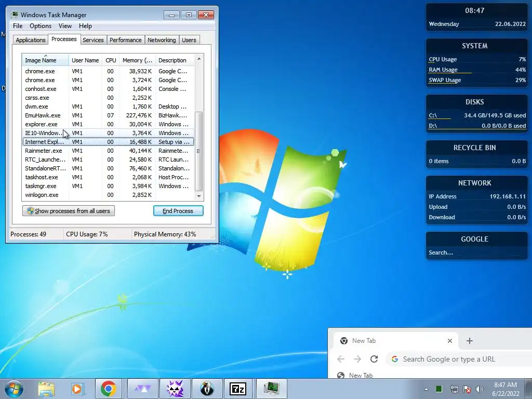The height and width of the screenshot is (399, 532).
Task: Select the chrome.exe row using 38,932 K
Action: (108, 71)
